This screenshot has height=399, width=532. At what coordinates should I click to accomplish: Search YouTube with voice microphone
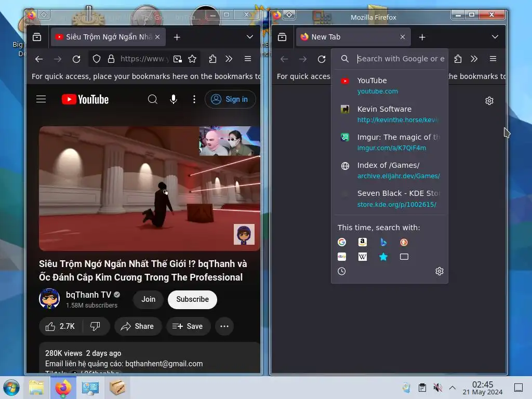(x=174, y=99)
